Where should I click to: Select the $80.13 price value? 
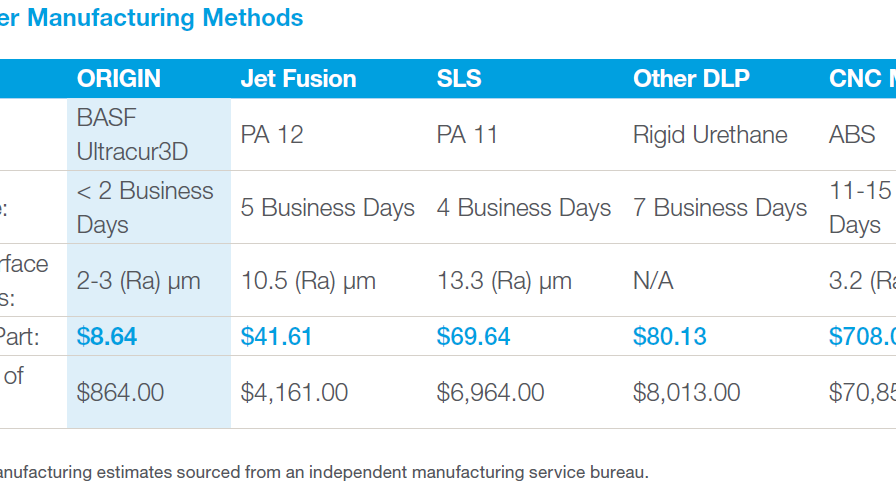click(669, 337)
